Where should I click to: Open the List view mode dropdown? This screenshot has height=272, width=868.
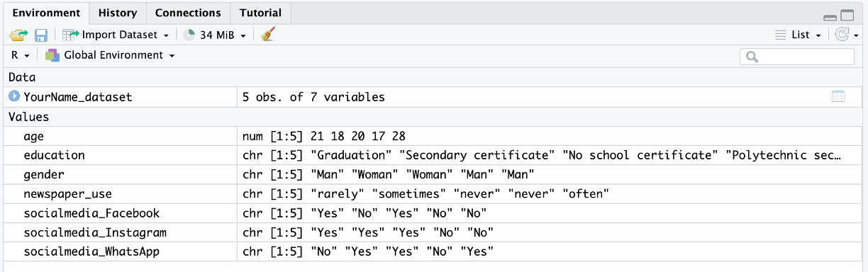(798, 35)
